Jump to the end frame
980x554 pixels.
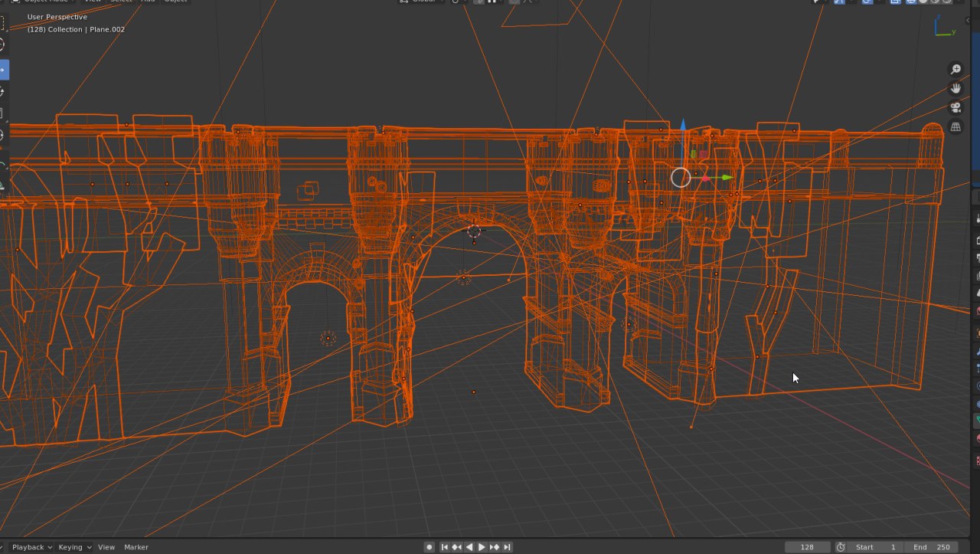pos(507,547)
